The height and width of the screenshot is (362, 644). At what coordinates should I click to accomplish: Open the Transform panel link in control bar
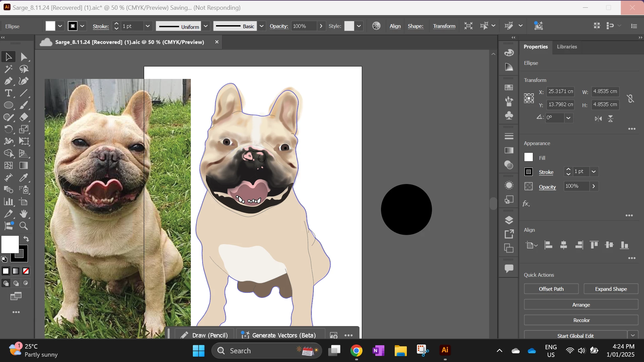pos(444,26)
